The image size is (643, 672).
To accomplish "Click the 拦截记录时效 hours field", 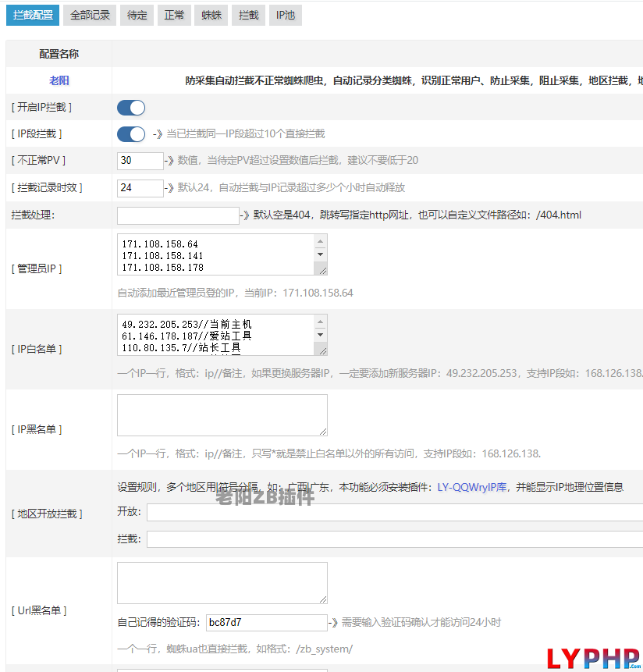I will (140, 188).
